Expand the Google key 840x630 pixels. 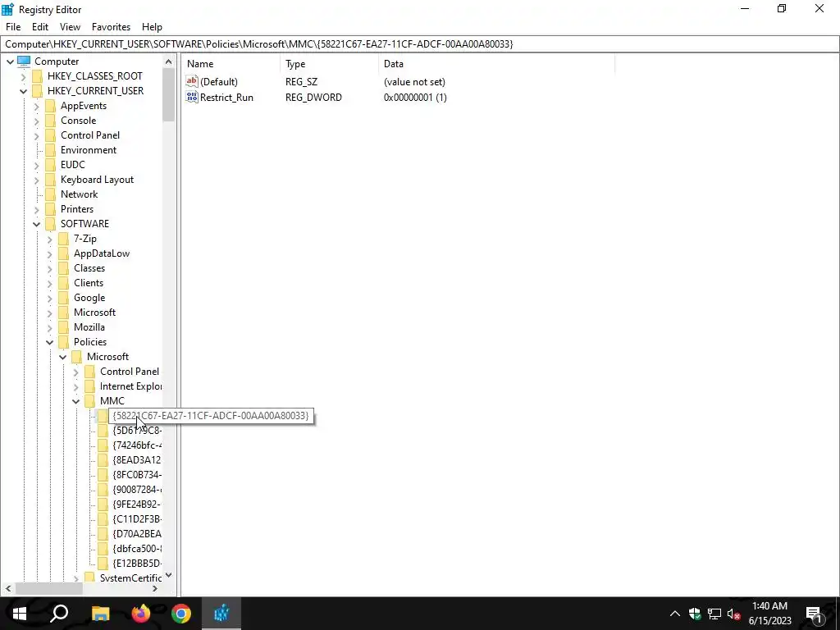pyautogui.click(x=49, y=298)
